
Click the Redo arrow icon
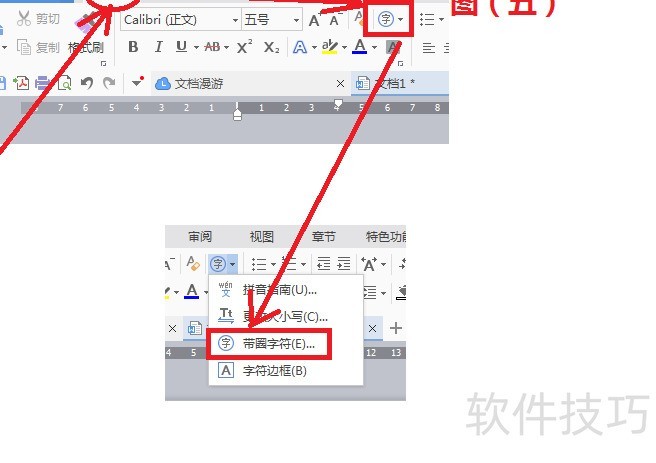click(109, 83)
